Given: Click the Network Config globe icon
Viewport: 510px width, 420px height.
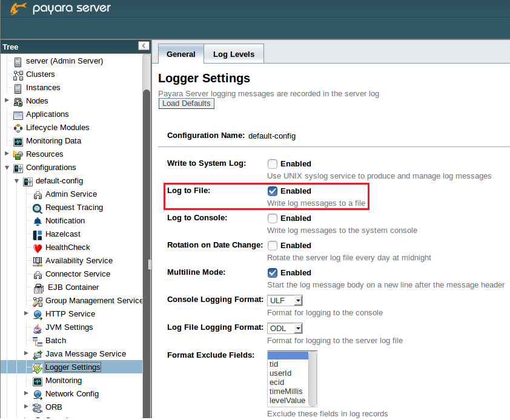Looking at the screenshot, I should [38, 395].
